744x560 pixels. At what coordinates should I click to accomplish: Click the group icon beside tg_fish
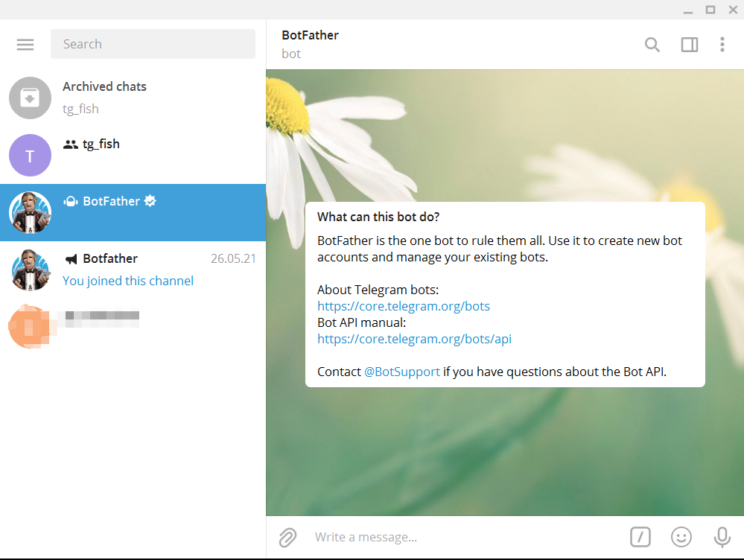point(70,144)
